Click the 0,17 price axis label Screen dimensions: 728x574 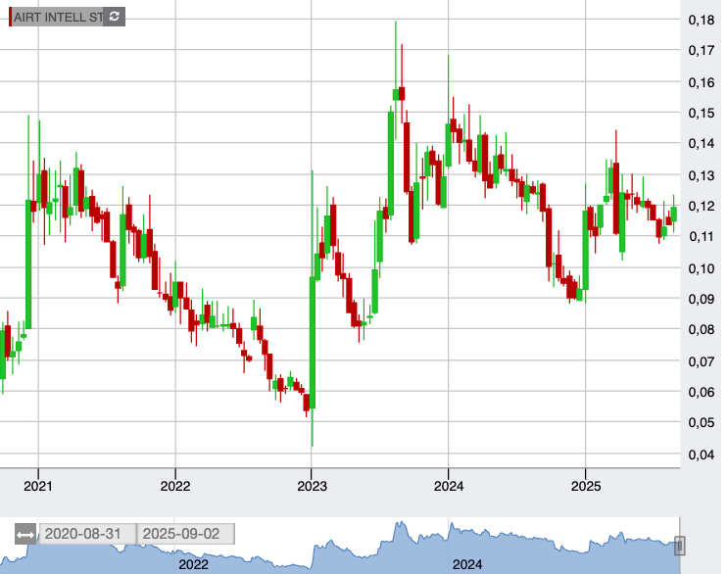702,51
